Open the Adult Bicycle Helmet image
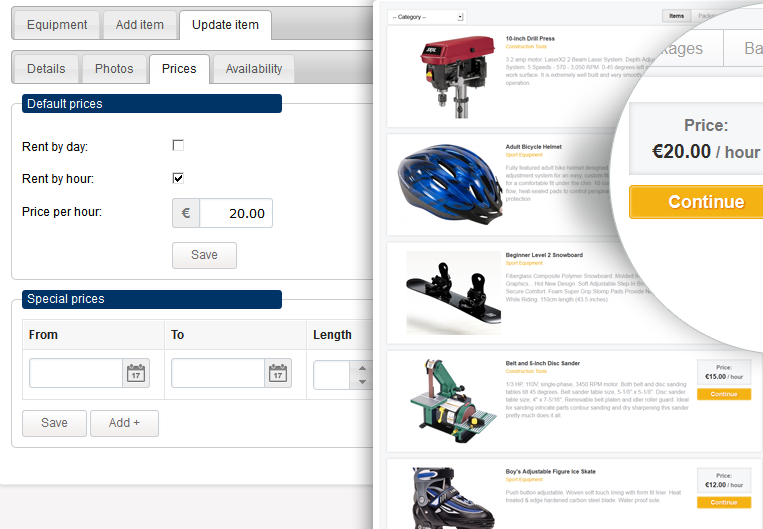The width and height of the screenshot is (763, 529). click(450, 184)
